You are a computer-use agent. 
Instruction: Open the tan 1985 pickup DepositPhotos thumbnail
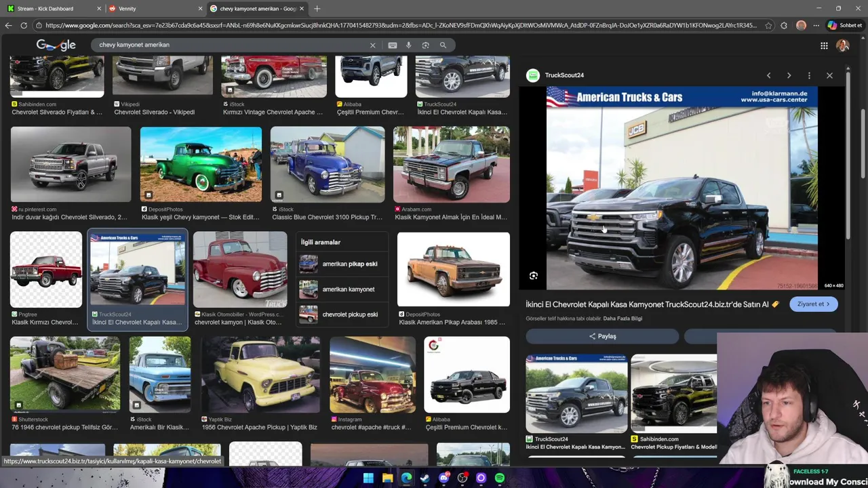point(454,270)
